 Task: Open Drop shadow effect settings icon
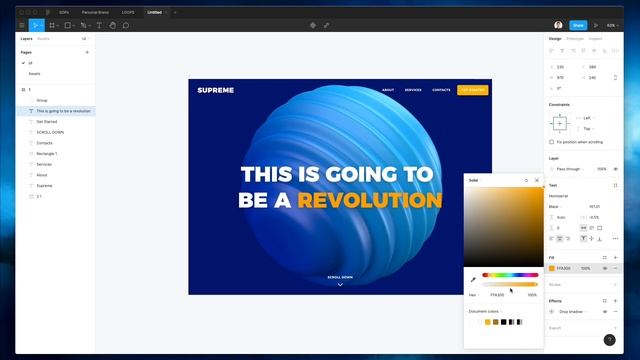pos(552,311)
